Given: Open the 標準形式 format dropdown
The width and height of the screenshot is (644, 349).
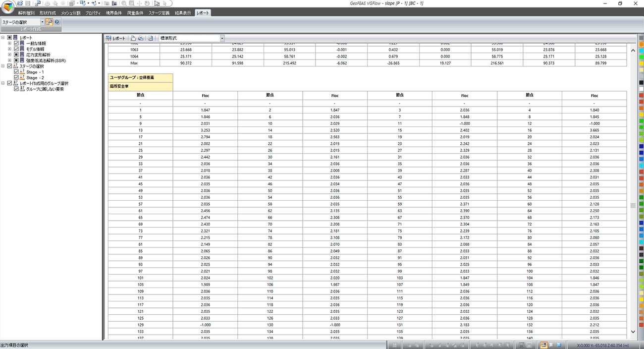Looking at the screenshot, I should [222, 38].
